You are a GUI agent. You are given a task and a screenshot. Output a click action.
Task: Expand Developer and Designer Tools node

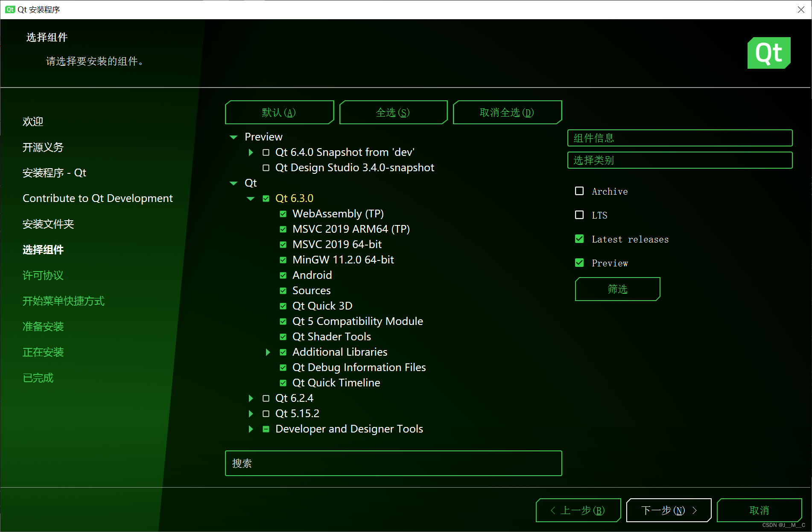pyautogui.click(x=251, y=429)
